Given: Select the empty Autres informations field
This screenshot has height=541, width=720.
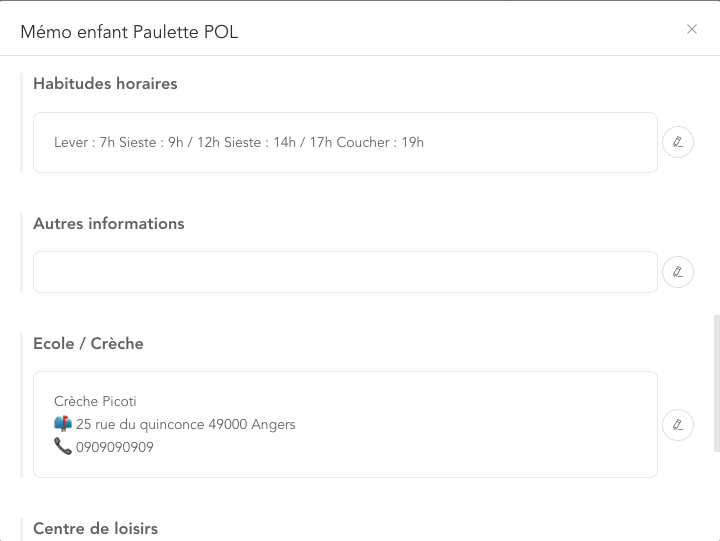Looking at the screenshot, I should [x=345, y=272].
